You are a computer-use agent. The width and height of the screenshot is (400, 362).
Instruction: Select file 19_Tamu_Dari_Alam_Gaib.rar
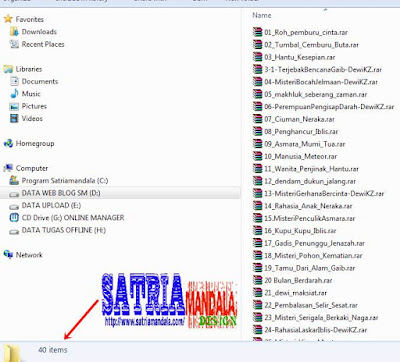point(310,268)
